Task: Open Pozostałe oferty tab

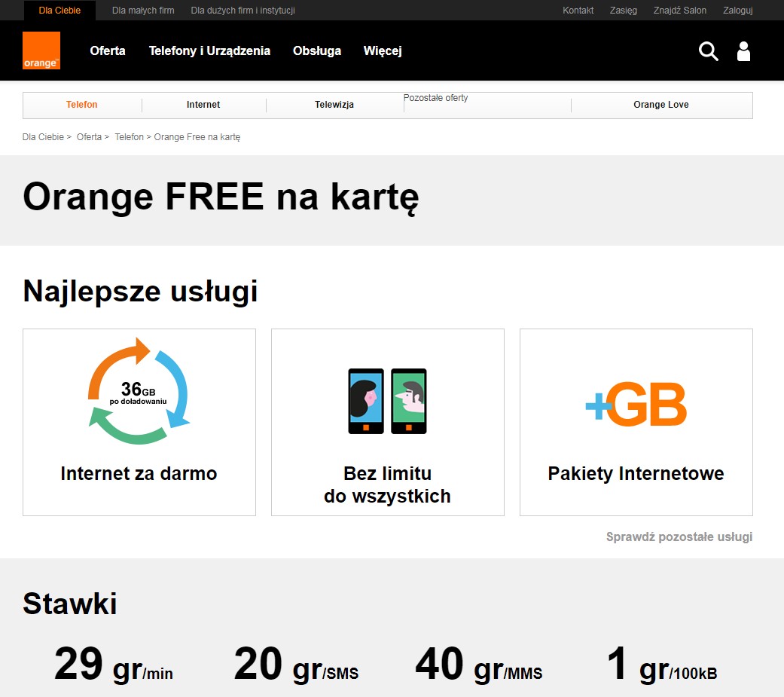Action: 435,98
